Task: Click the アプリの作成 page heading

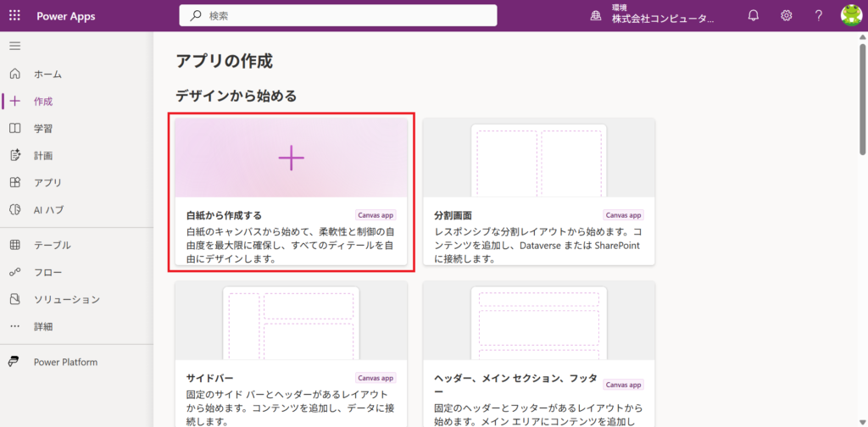Action: [x=224, y=61]
